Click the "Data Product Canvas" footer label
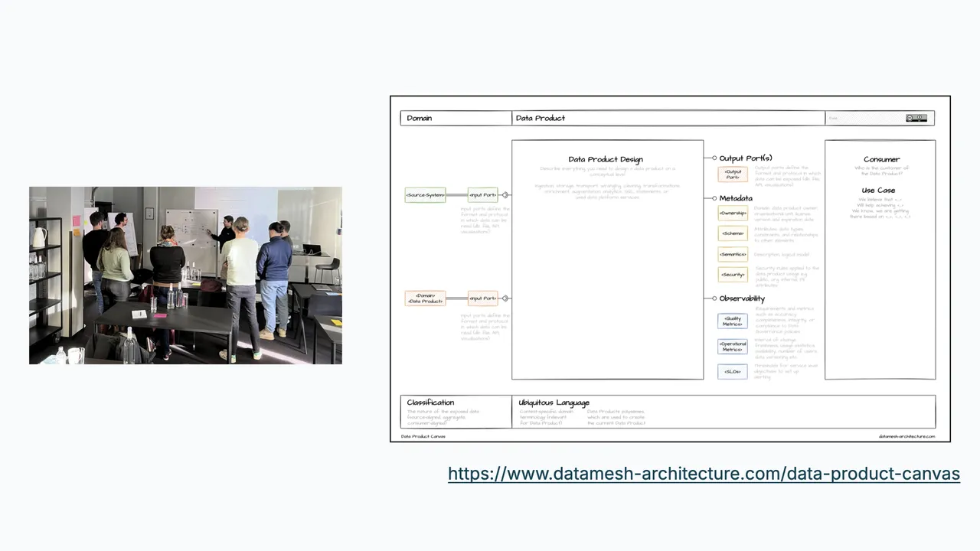Viewport: 980px width, 551px height. pyautogui.click(x=423, y=436)
